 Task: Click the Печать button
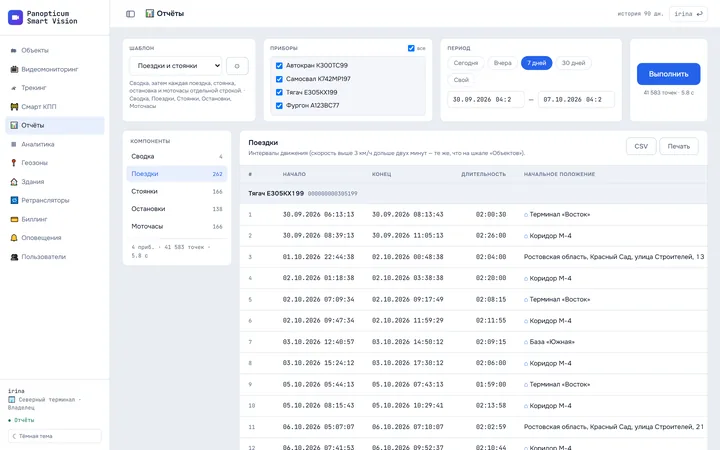tap(679, 146)
